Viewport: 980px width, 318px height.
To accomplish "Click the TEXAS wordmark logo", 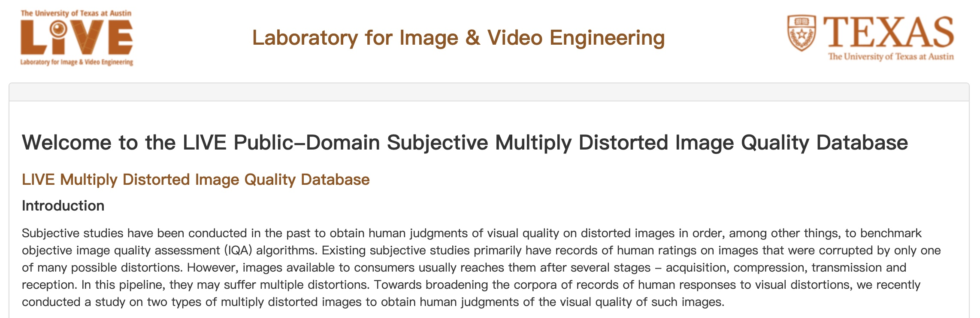I will (x=889, y=32).
